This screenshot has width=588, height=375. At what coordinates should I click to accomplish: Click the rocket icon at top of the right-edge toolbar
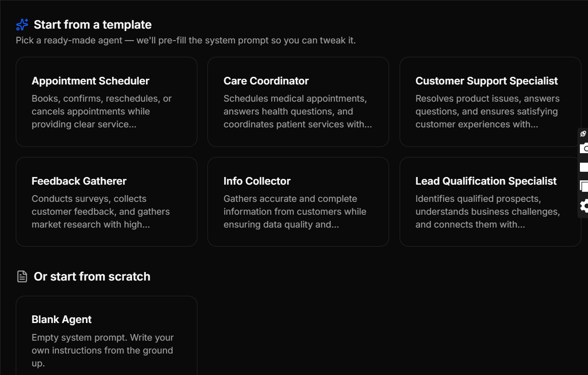point(583,134)
